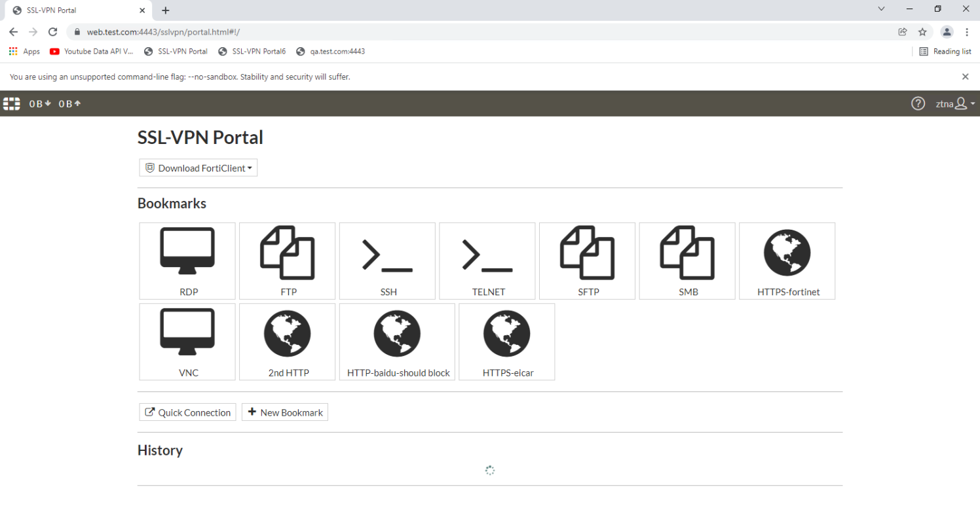
Task: Open the VNC bookmark
Action: [187, 342]
